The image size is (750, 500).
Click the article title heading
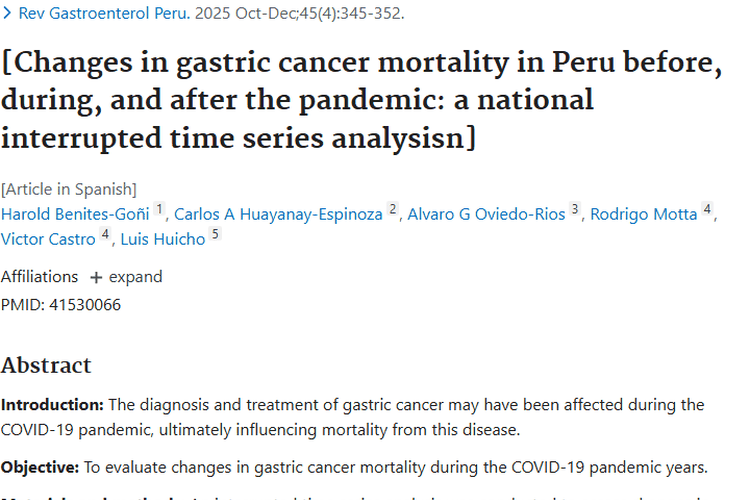pyautogui.click(x=360, y=99)
